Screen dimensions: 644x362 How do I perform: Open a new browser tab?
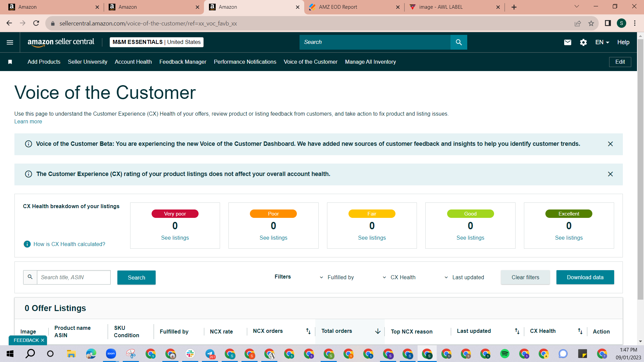[x=514, y=7]
